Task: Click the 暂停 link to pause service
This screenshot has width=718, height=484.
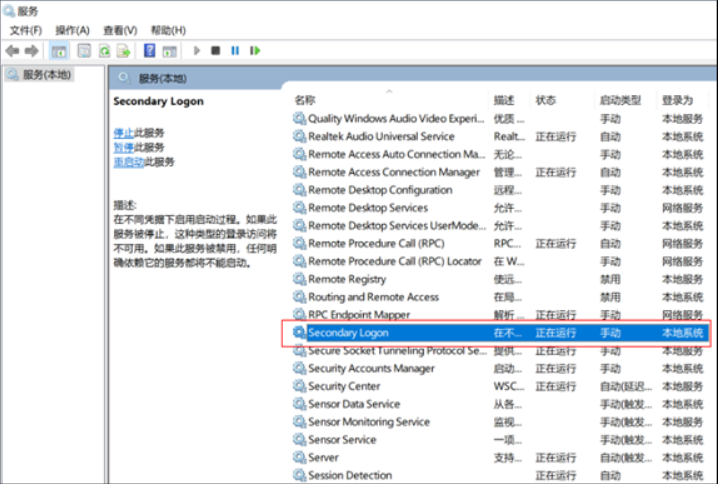Action: [123, 147]
